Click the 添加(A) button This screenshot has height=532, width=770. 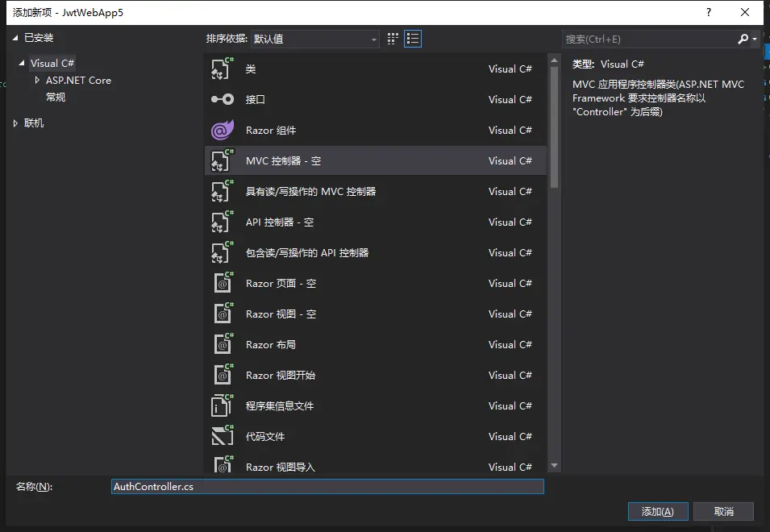pos(658,511)
